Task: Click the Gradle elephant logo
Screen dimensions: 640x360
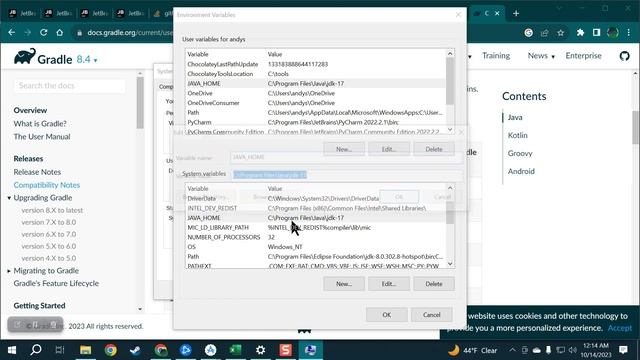Action: pos(25,57)
